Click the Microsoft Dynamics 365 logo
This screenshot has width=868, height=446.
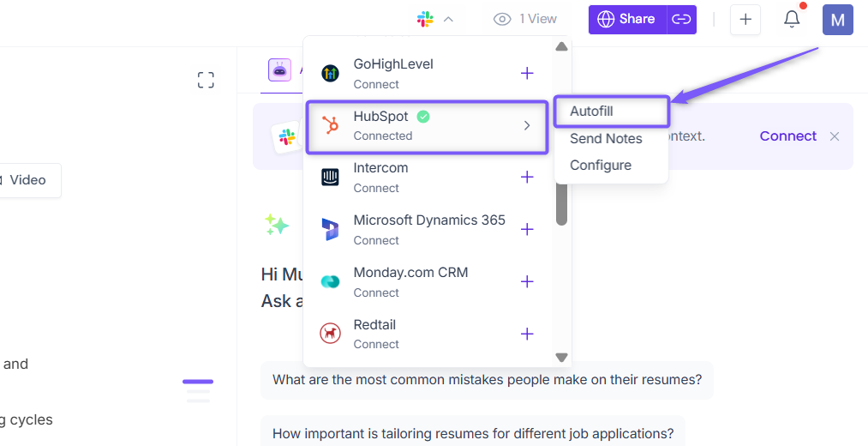click(x=331, y=229)
